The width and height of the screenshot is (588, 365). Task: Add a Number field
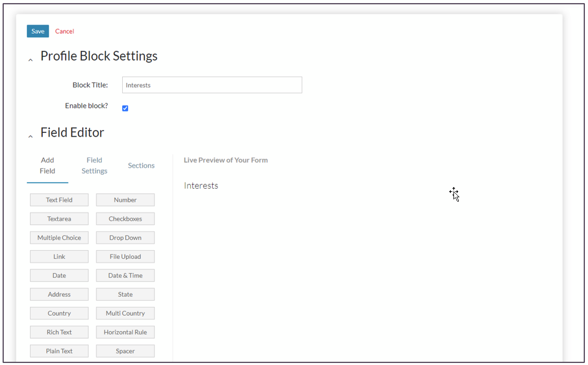point(125,200)
